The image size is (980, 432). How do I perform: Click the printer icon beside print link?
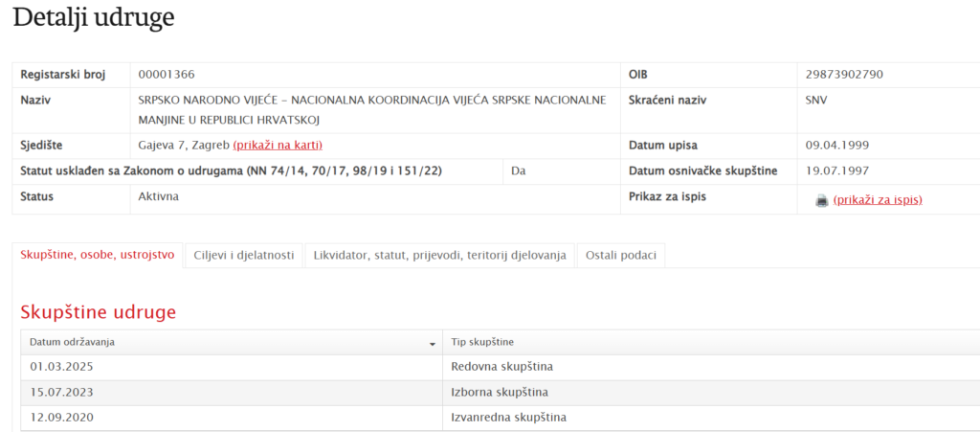coord(821,200)
